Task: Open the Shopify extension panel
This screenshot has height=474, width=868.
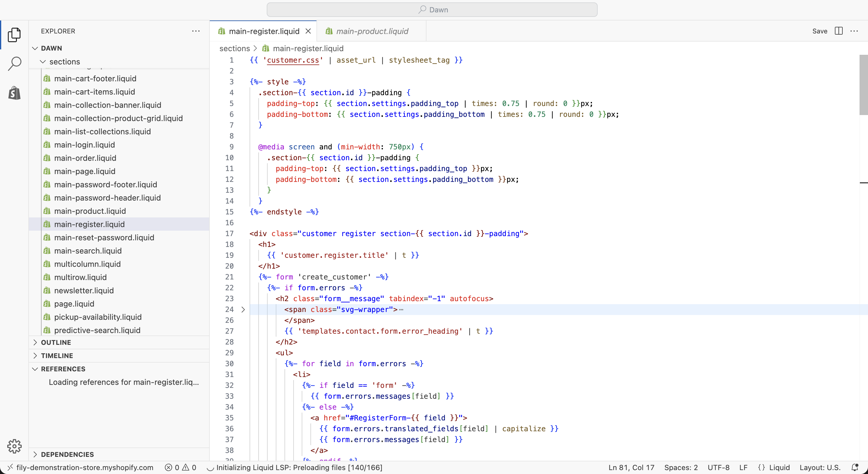Action: pos(14,93)
